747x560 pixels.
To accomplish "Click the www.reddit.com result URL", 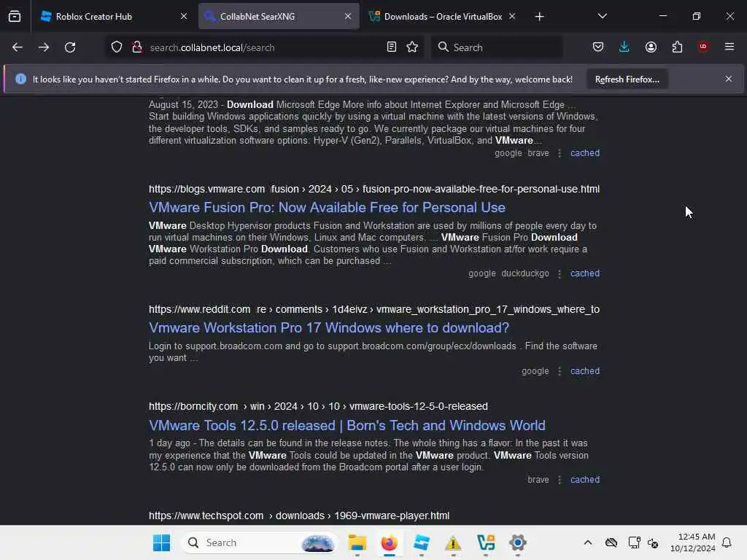I will pyautogui.click(x=374, y=309).
